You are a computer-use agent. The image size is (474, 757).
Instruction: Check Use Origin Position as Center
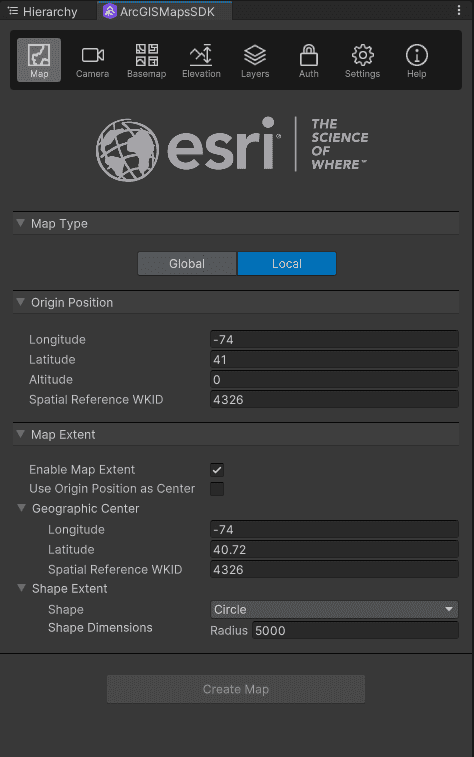pyautogui.click(x=217, y=489)
